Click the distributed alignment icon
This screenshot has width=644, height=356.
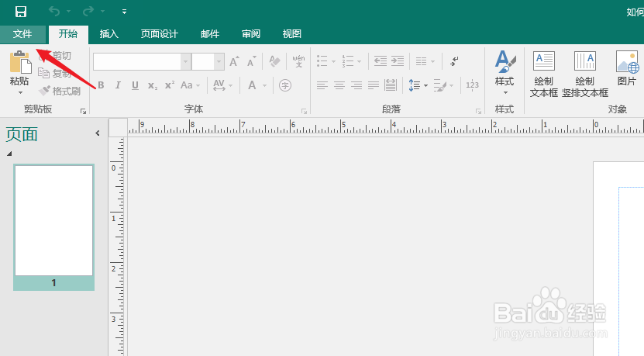[x=391, y=85]
